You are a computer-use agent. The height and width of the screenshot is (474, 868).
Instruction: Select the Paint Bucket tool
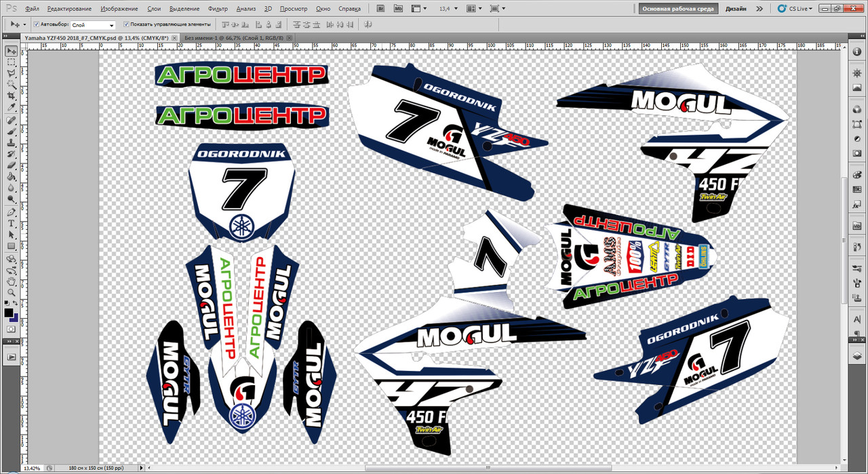click(x=12, y=176)
